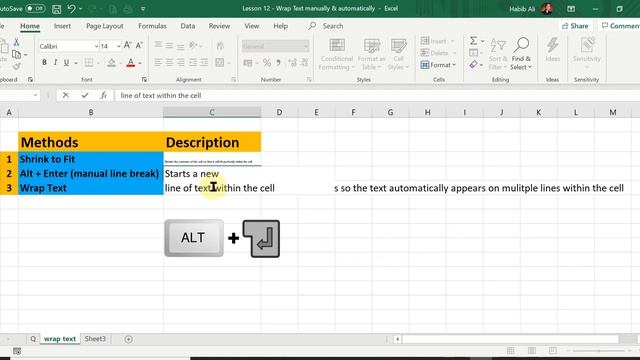Click the Increase Font Size icon
The width and height of the screenshot is (640, 360).
(127, 46)
